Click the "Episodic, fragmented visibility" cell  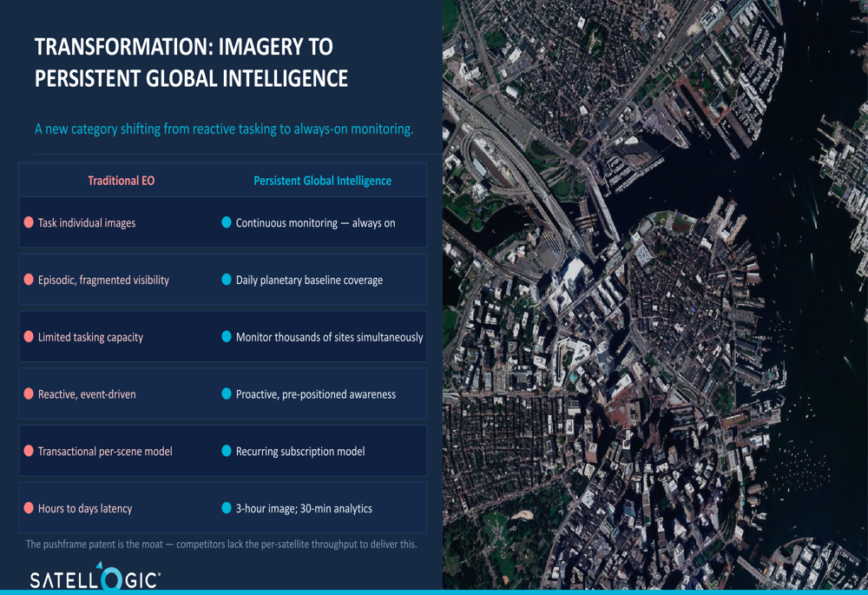point(103,280)
